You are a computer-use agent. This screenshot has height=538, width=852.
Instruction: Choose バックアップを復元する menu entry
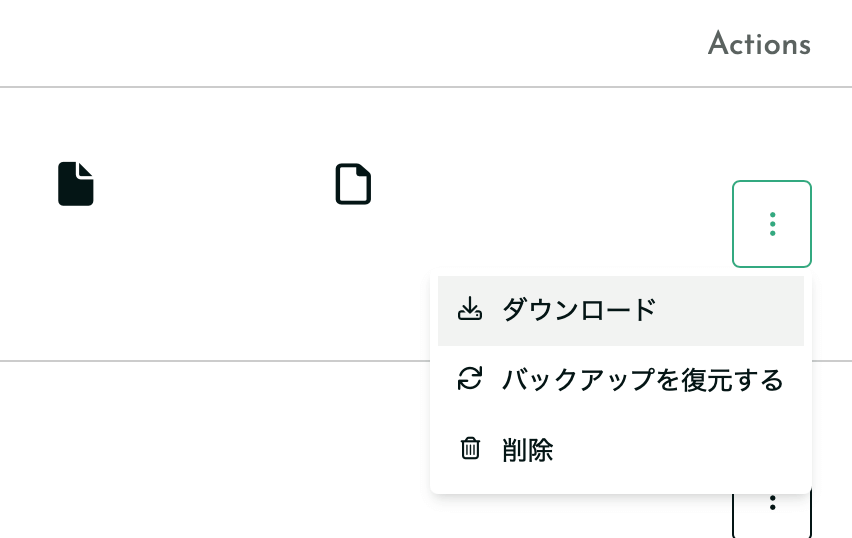pyautogui.click(x=621, y=379)
